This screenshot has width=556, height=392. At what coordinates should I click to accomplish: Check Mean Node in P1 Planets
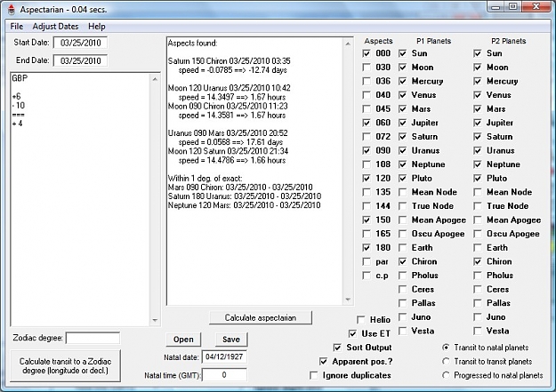pyautogui.click(x=402, y=192)
